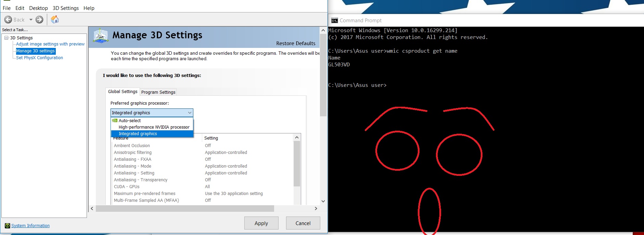Image resolution: width=644 pixels, height=235 pixels.
Task: Click the Manage 3D Settings header icon
Action: point(101,36)
